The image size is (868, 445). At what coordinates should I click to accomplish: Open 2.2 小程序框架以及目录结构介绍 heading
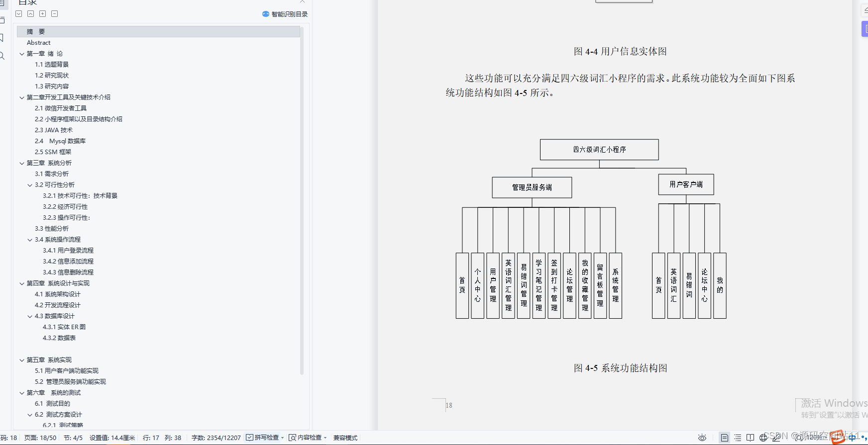click(x=79, y=119)
